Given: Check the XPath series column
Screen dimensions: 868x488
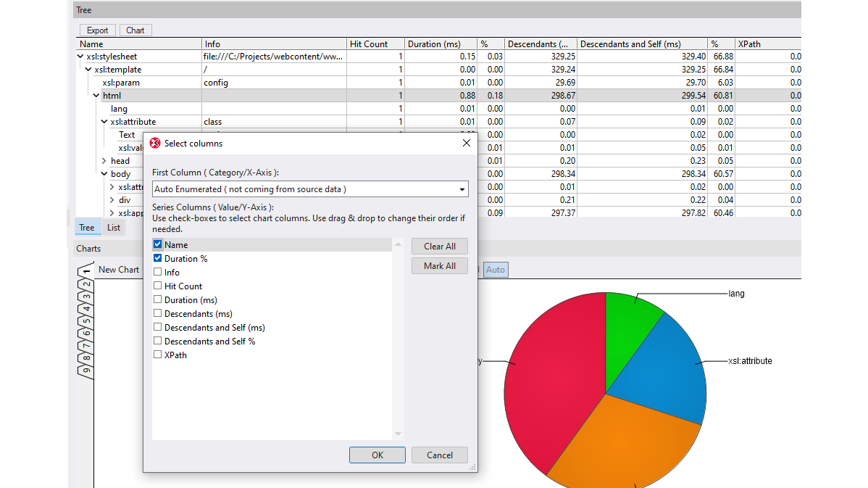Looking at the screenshot, I should (x=157, y=355).
